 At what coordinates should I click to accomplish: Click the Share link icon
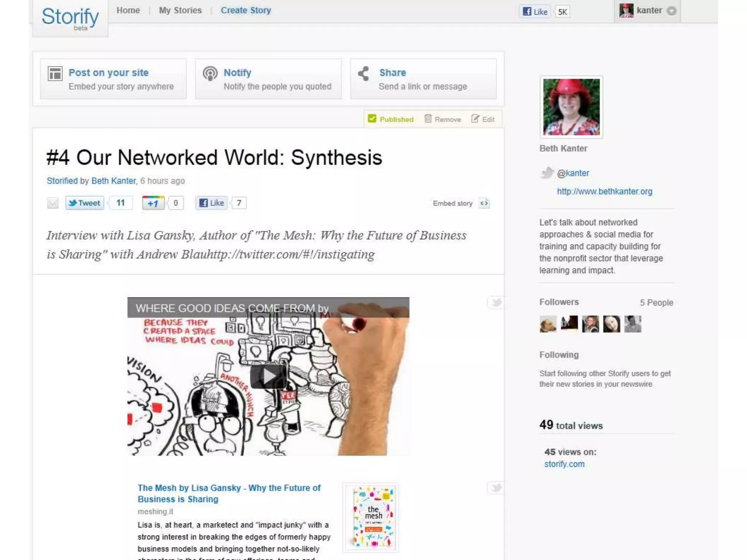pyautogui.click(x=364, y=74)
